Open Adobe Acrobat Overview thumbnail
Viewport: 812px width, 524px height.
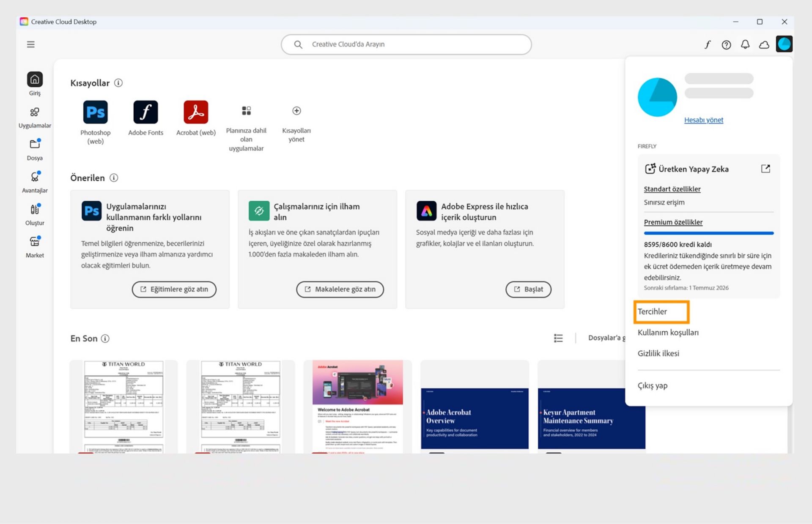coord(475,407)
